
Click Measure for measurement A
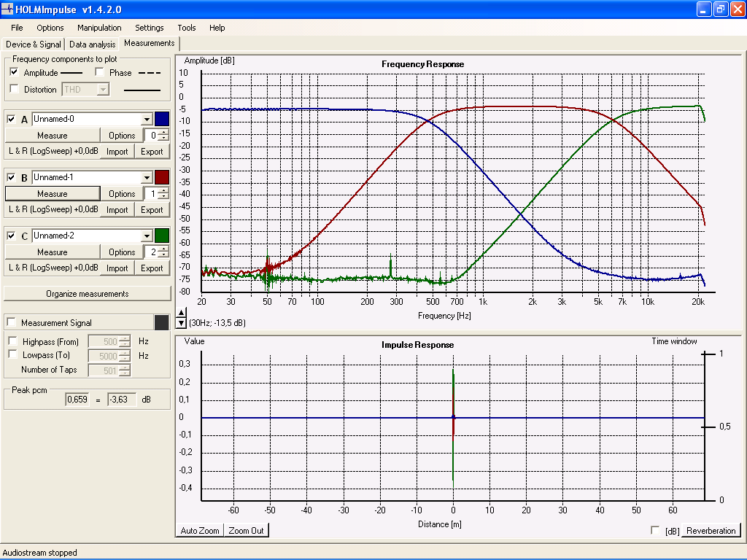[53, 136]
